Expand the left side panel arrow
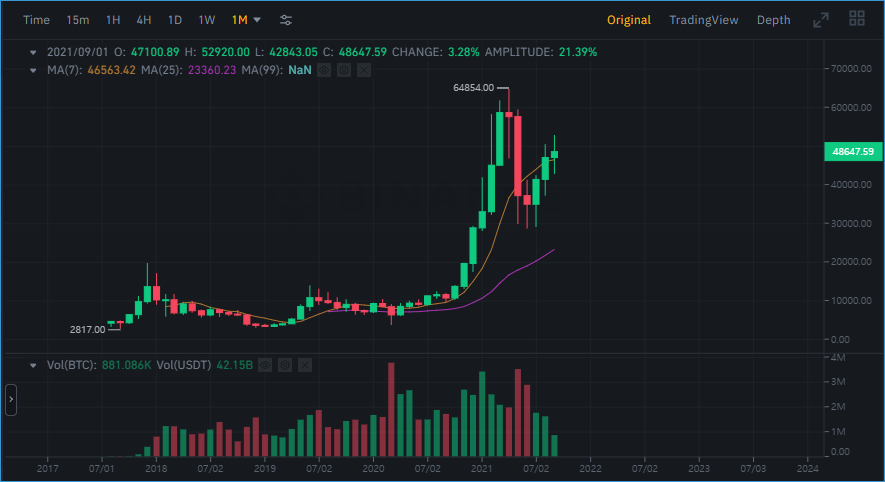 [11, 400]
